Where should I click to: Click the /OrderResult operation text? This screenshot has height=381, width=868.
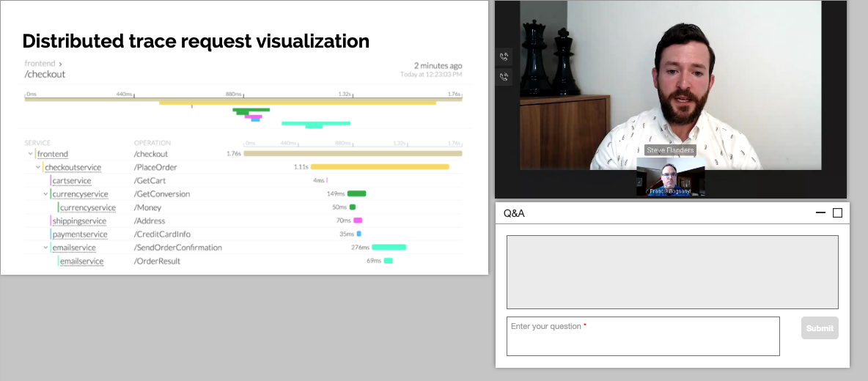157,261
